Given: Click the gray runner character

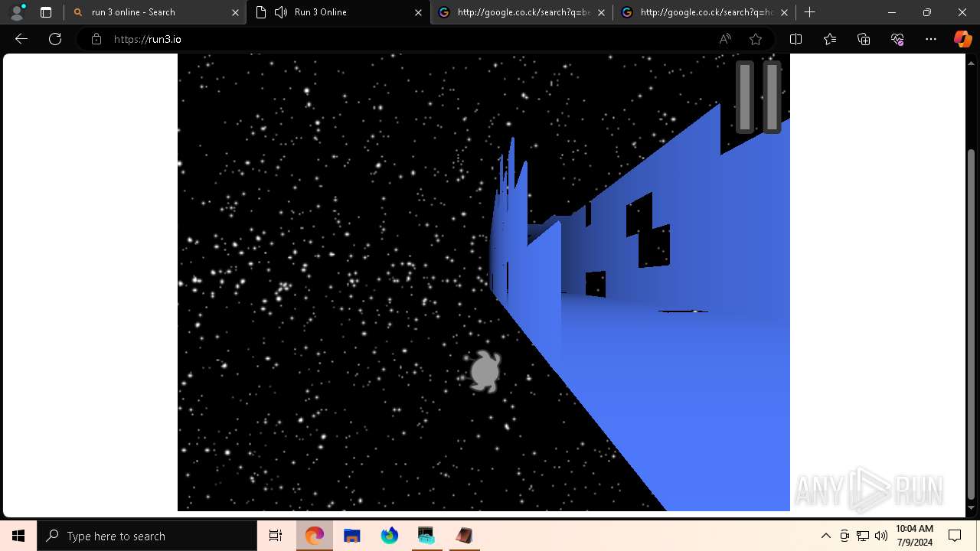Looking at the screenshot, I should [484, 371].
